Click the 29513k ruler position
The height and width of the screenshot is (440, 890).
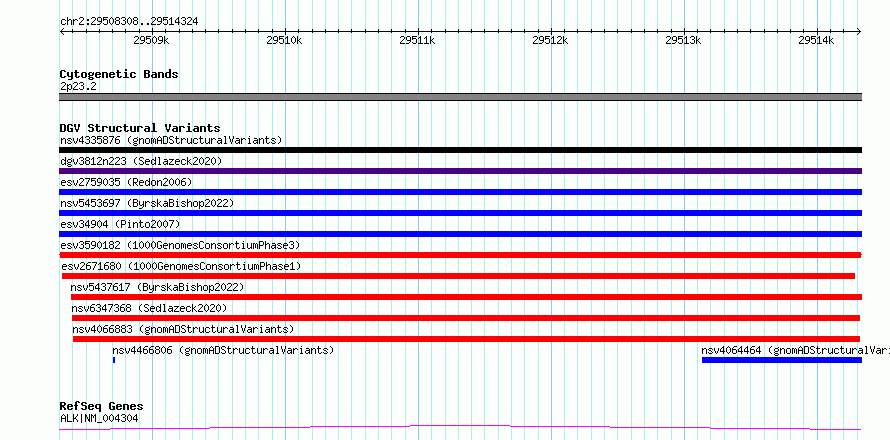point(683,40)
